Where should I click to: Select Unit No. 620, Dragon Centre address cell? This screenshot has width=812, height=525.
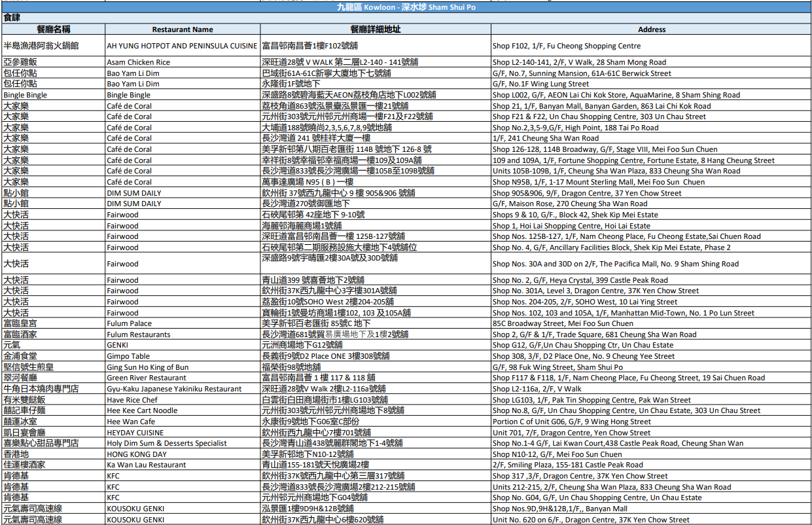coord(652,520)
